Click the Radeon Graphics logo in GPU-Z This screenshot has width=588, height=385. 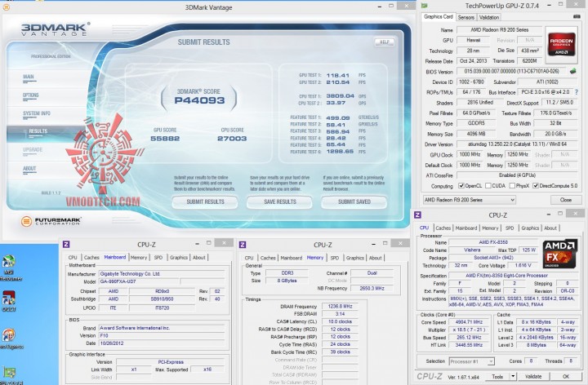[x=561, y=45]
